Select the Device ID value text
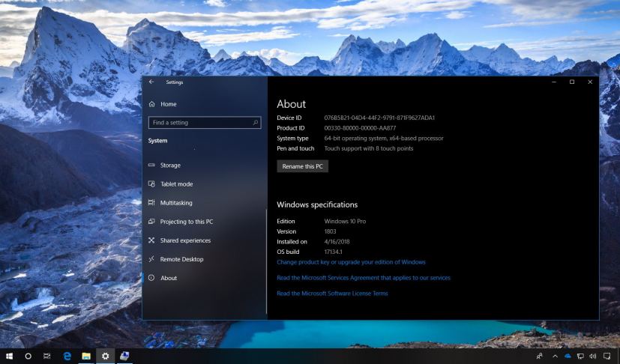 379,118
